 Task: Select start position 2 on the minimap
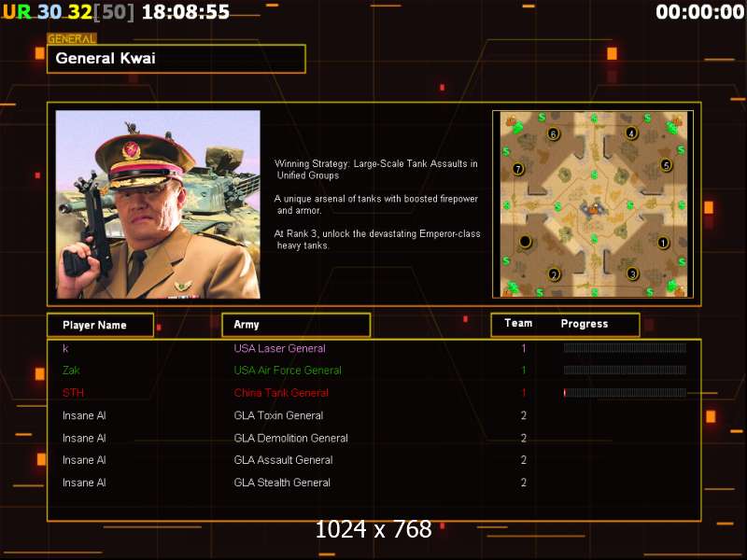pos(554,274)
